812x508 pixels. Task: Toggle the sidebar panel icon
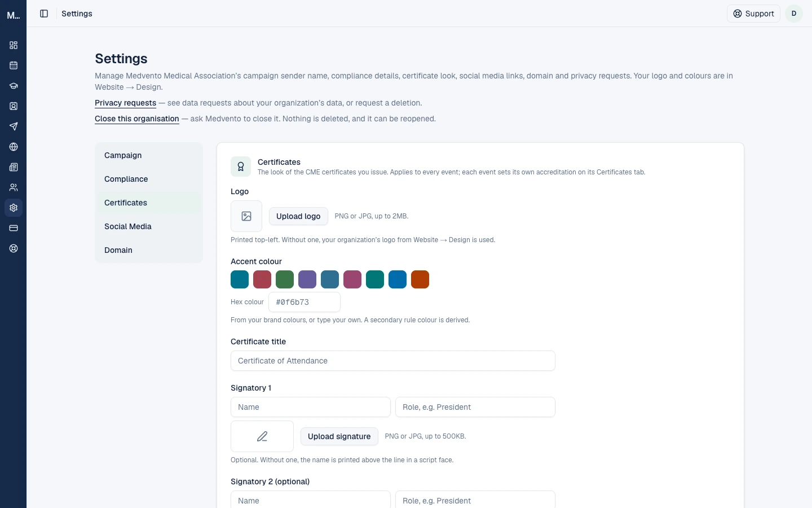click(x=44, y=14)
